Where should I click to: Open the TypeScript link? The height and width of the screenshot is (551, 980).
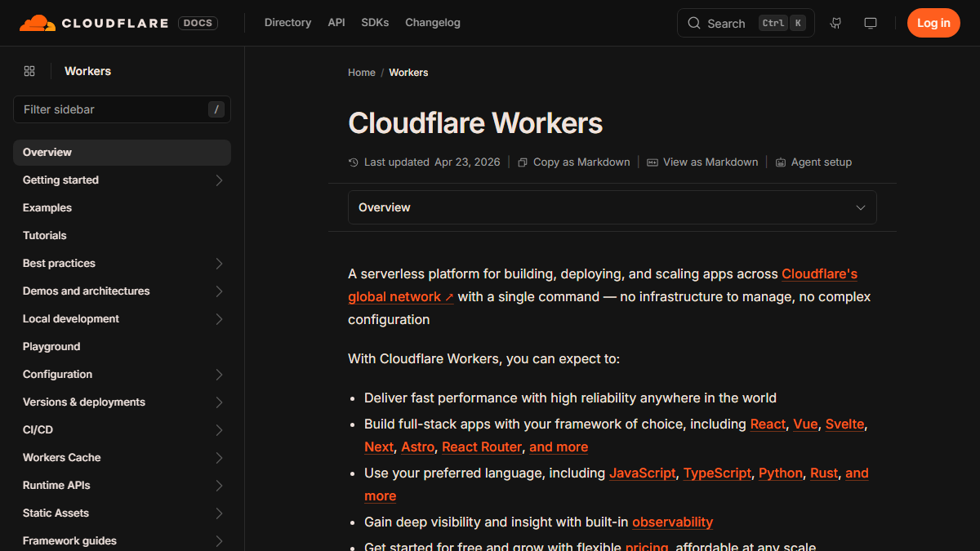(x=717, y=473)
